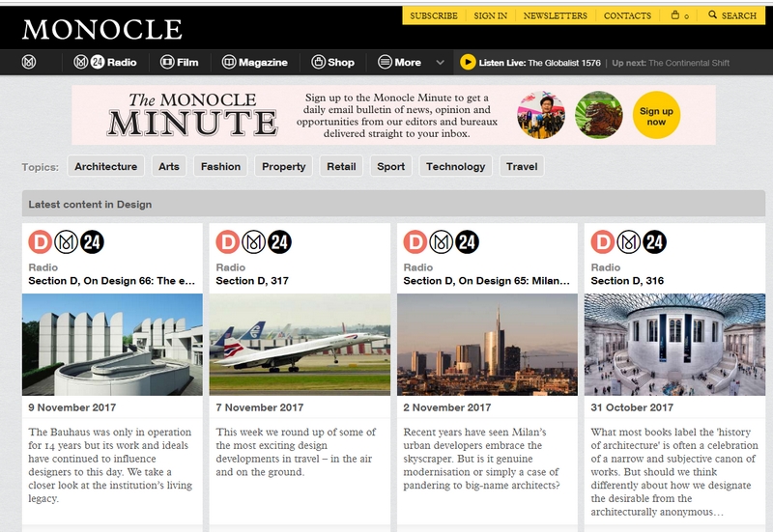773x532 pixels.
Task: Click the tiger illustration circular image
Action: click(598, 115)
